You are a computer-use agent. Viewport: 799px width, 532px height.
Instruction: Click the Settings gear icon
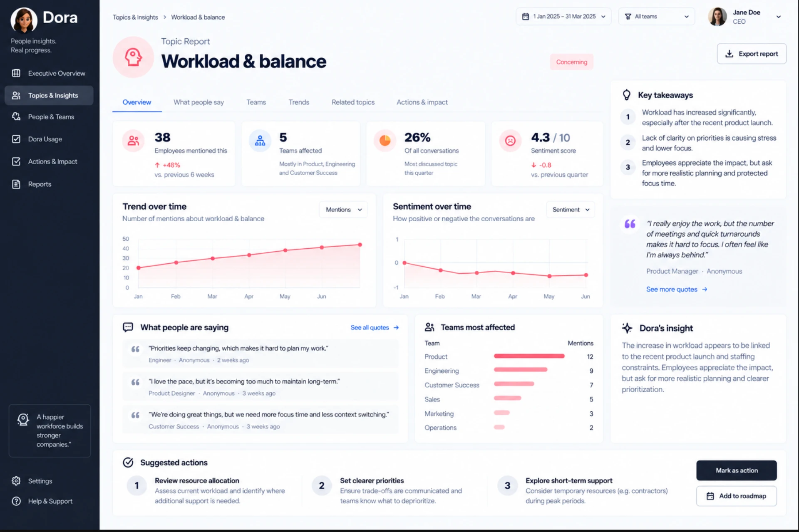(x=16, y=481)
